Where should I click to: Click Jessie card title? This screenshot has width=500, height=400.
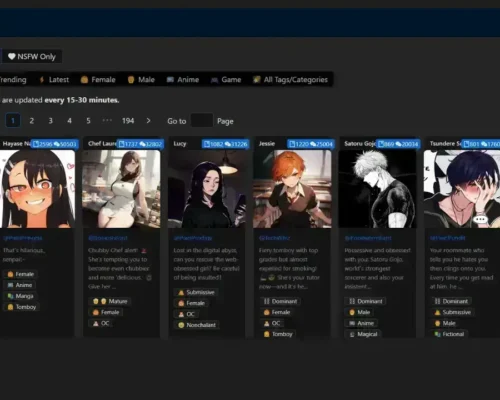(x=267, y=144)
